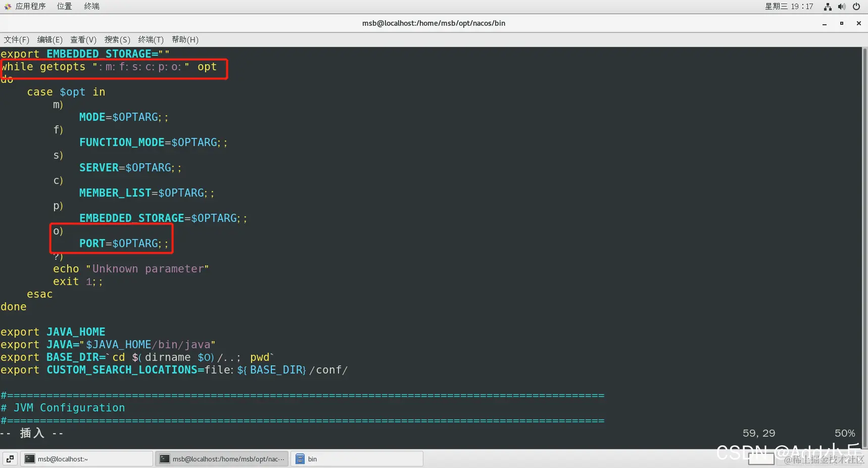The height and width of the screenshot is (468, 868).
Task: Click the clock showing 星期三 19:17
Action: [789, 6]
